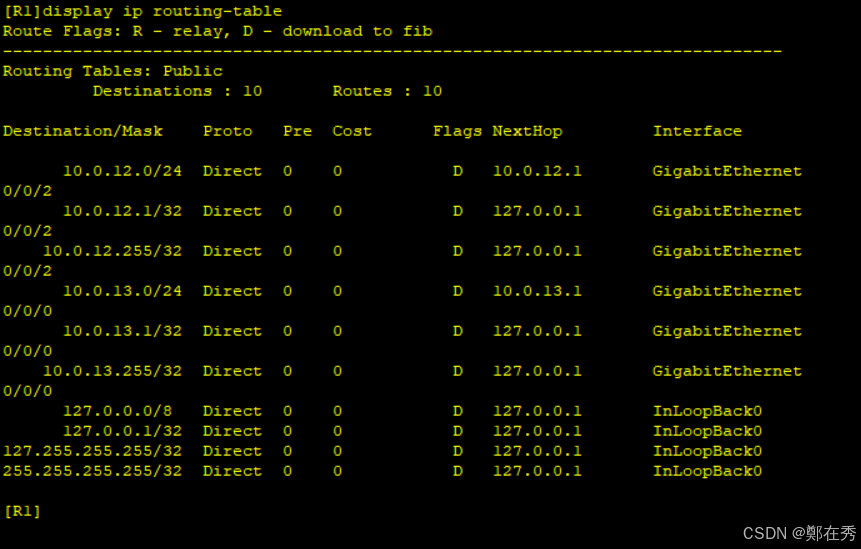Click the 'Direct' protocol of route 127.0.0.1/32

[232, 431]
